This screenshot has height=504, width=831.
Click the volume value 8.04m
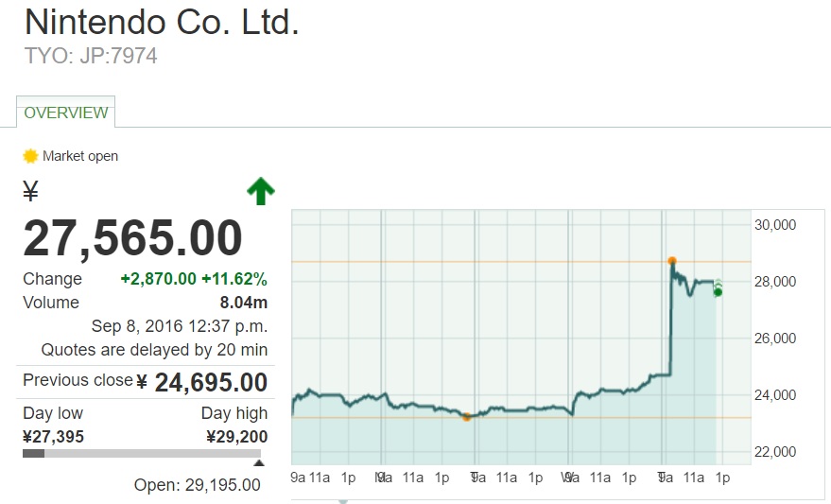244,303
